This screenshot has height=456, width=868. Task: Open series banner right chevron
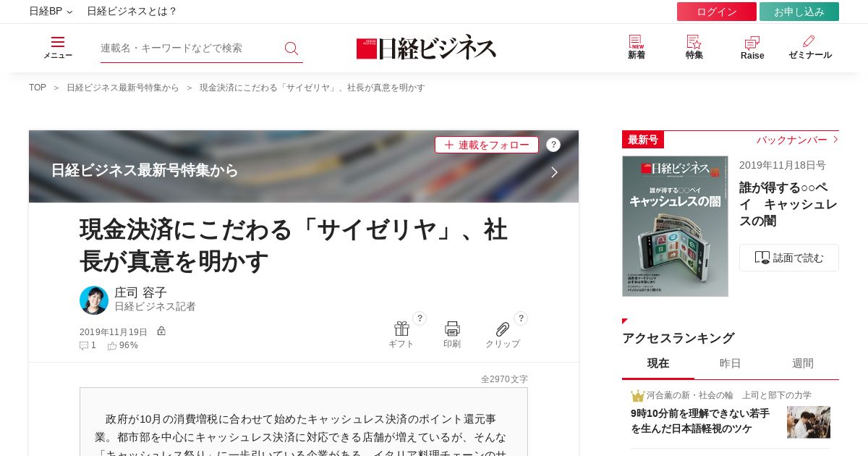pos(554,172)
